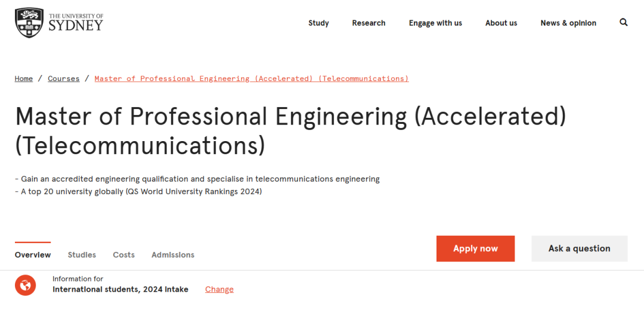
Task: Go to Home breadcrumb link
Action: click(x=24, y=79)
